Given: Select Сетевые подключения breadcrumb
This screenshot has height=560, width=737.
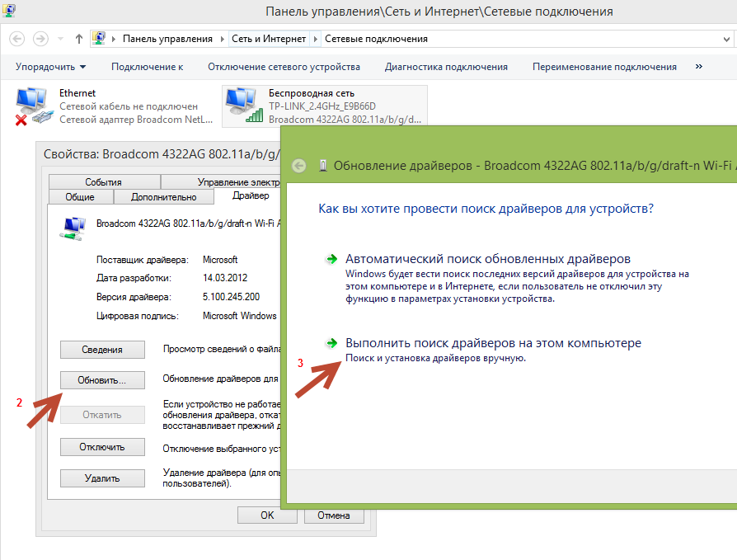Looking at the screenshot, I should pyautogui.click(x=376, y=39).
